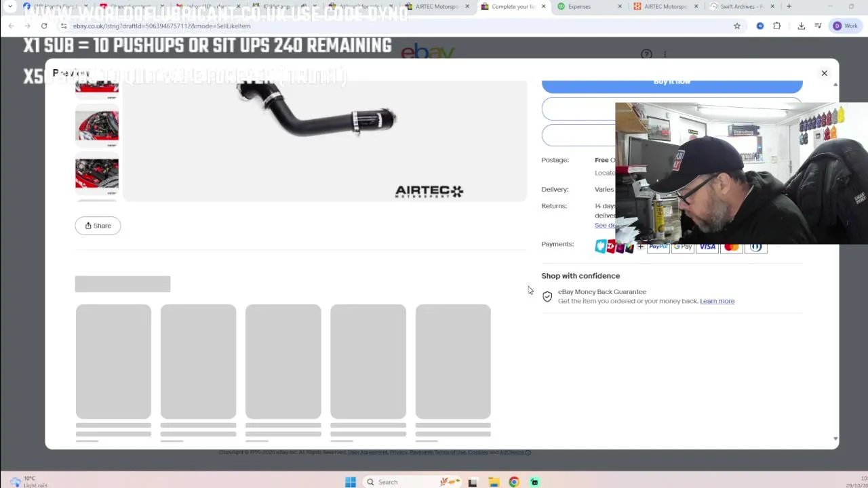
Task: Close the Expenses browser tab
Action: coord(620,7)
